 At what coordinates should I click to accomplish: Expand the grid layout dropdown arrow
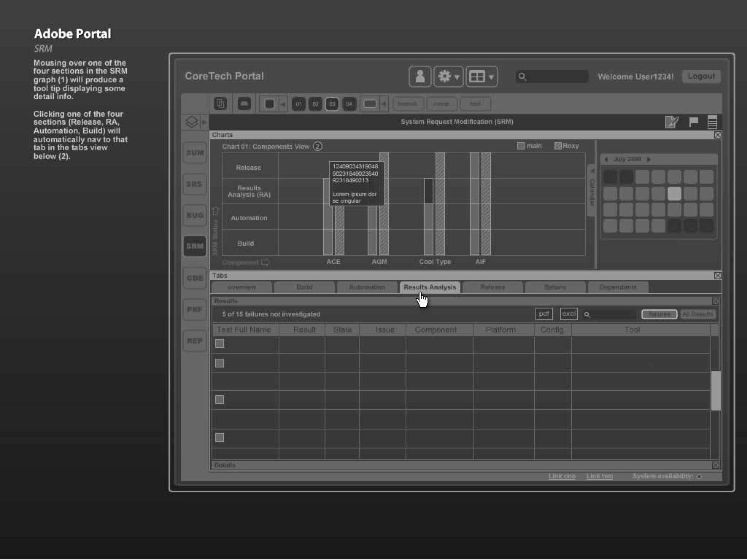[x=491, y=77]
